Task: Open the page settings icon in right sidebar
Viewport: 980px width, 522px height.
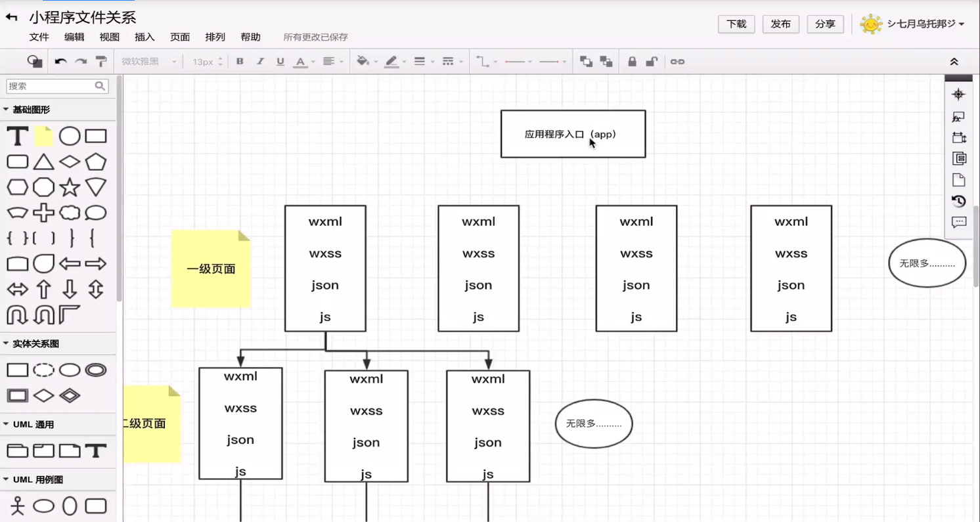Action: click(x=958, y=180)
